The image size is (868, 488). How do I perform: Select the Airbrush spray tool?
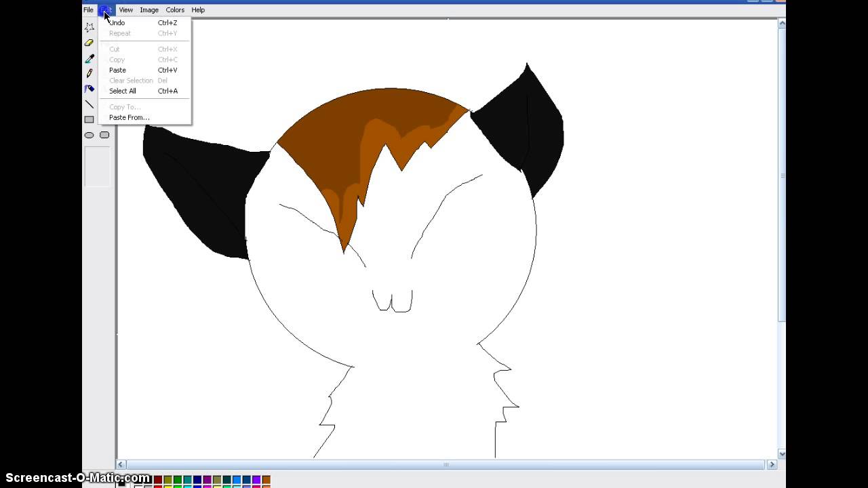89,89
